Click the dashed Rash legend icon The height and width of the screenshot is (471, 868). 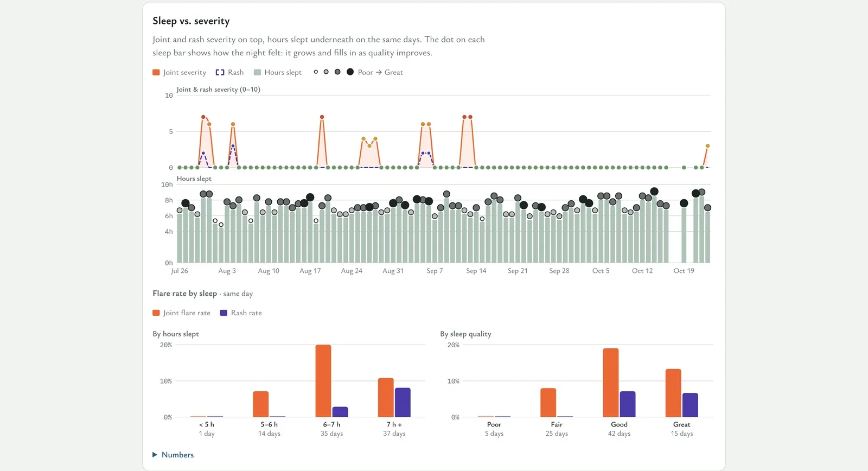(x=220, y=72)
